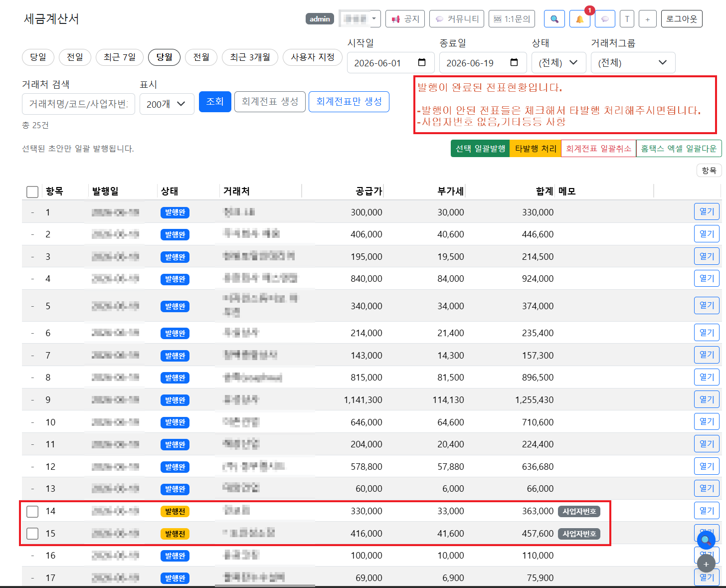The height and width of the screenshot is (588, 726).
Task: Click the T icon button in header
Action: [627, 19]
